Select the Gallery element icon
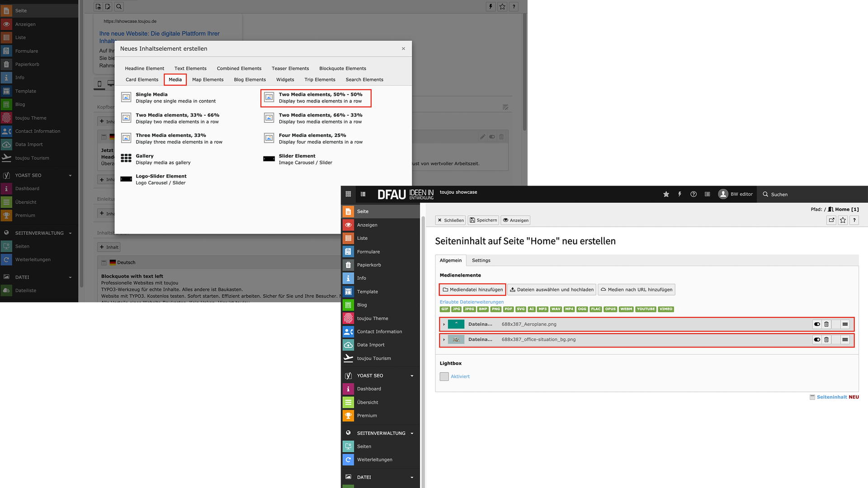This screenshot has width=868, height=488. tap(126, 158)
